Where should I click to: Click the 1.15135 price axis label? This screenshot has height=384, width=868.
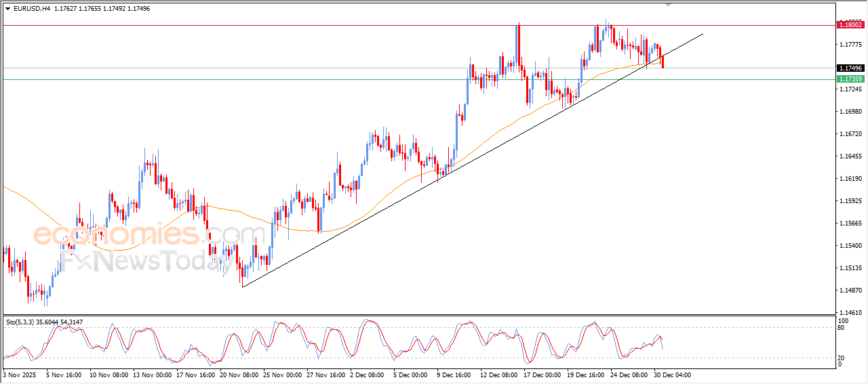pyautogui.click(x=850, y=268)
